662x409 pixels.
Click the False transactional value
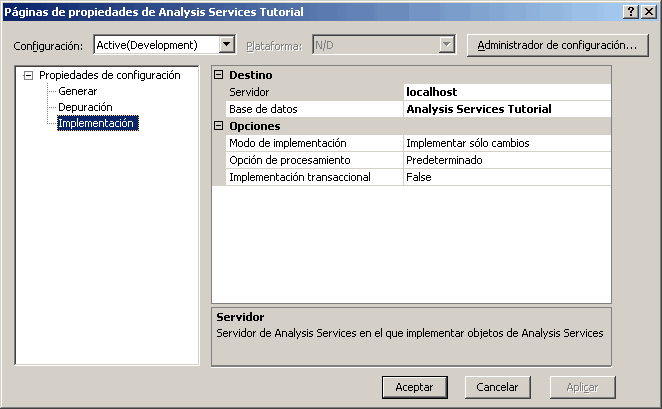tap(507, 177)
